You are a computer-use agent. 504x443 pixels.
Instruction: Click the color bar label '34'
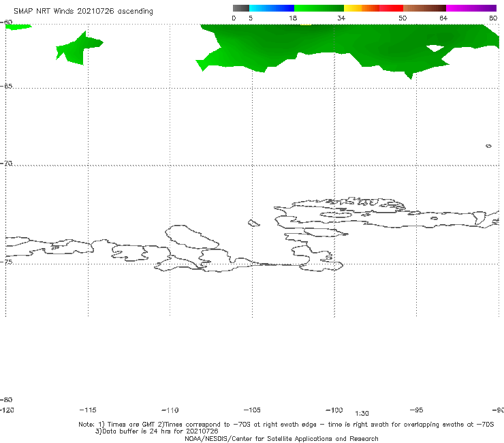pyautogui.click(x=341, y=18)
